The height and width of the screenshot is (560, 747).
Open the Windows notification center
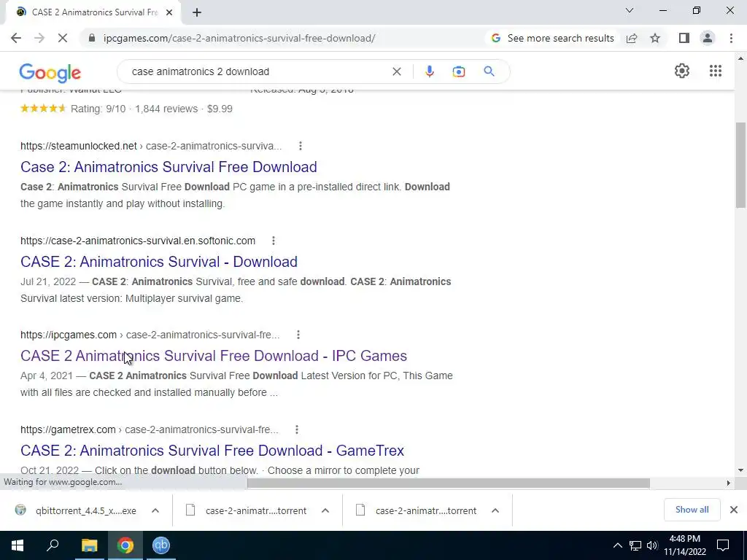[x=723, y=545]
